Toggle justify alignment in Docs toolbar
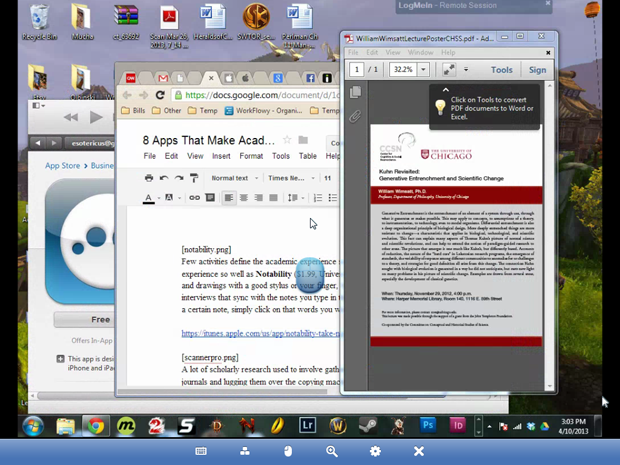Screen dimensions: 620x465 click(273, 198)
